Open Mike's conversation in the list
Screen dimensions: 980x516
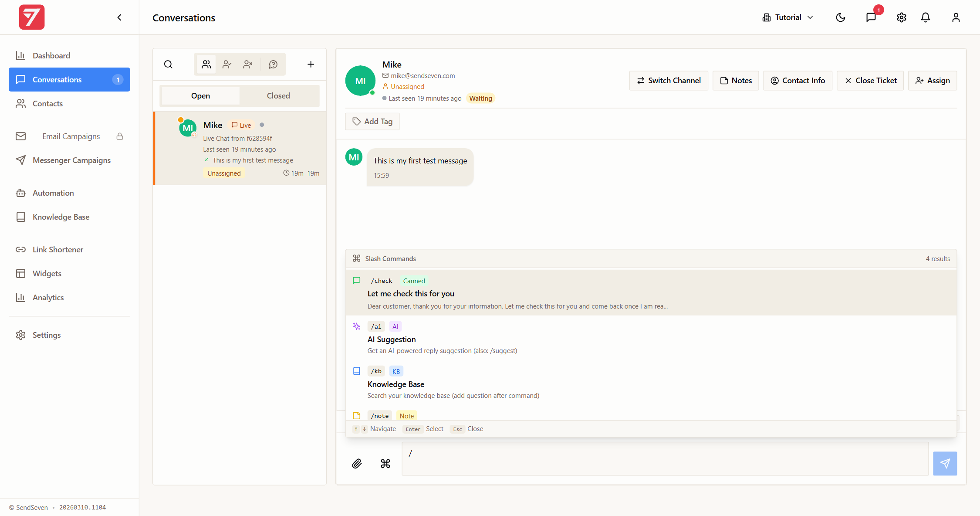tap(240, 149)
